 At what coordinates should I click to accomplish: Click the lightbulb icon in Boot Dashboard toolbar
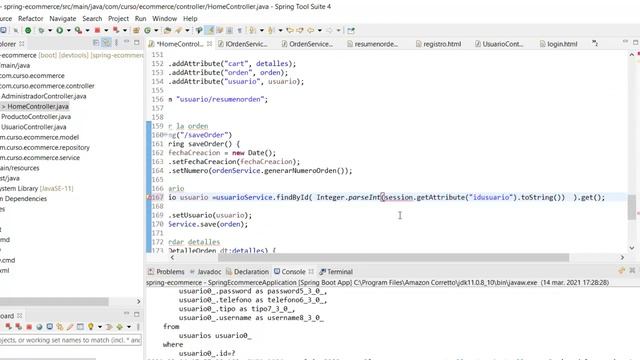click(x=91, y=327)
